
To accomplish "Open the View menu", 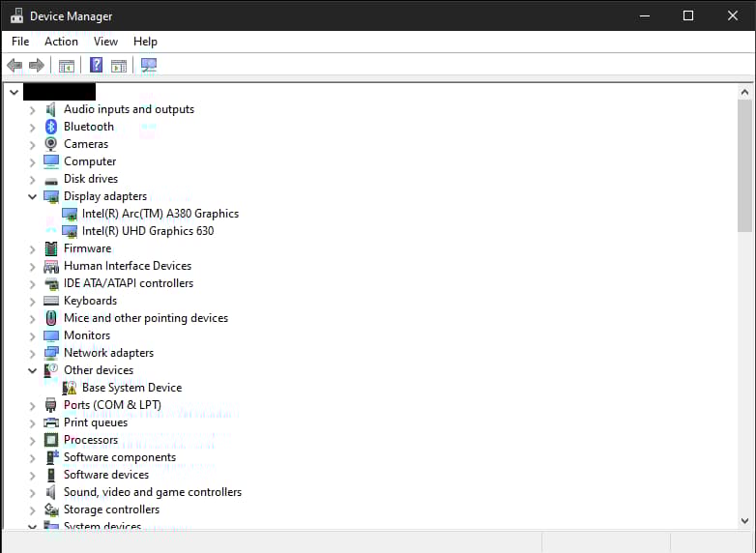I will point(105,42).
